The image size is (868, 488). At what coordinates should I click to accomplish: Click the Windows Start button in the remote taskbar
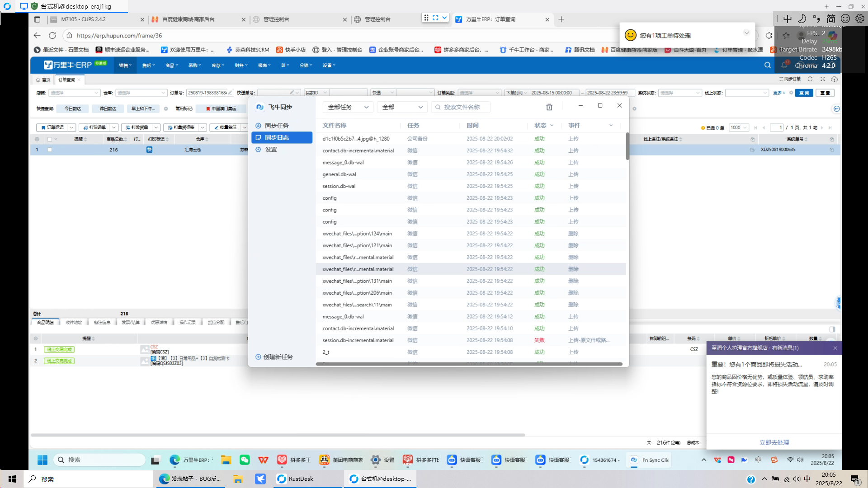[x=42, y=460]
